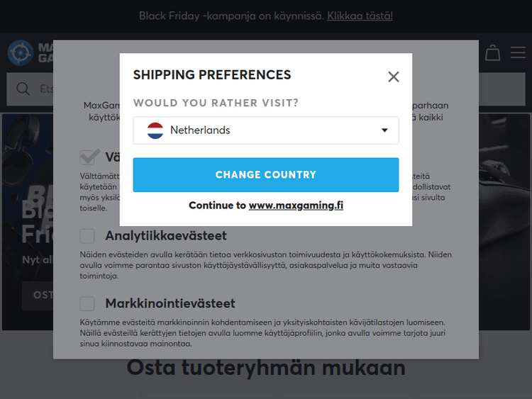Click the Netherlands flag icon

155,130
